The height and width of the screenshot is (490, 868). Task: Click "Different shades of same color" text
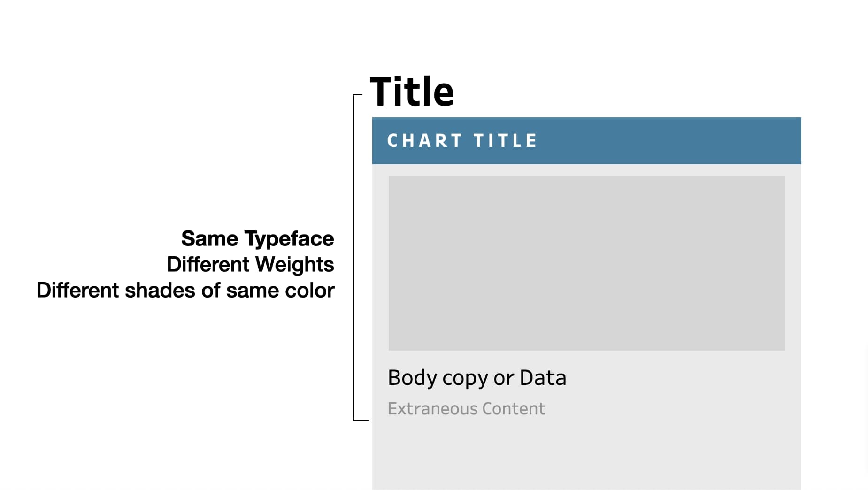pyautogui.click(x=185, y=291)
